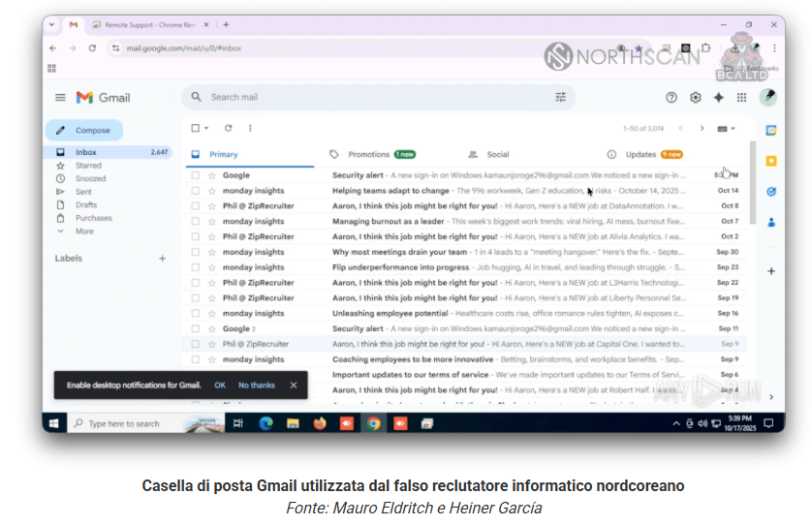Dismiss the notifications prompt with X
Viewport: 812px width, 526px height.
point(294,386)
